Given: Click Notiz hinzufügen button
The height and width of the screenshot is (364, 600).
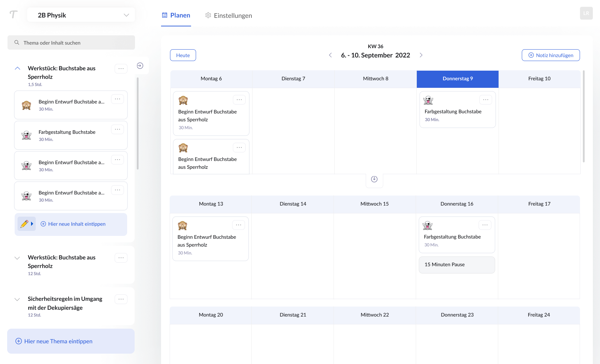Looking at the screenshot, I should click(x=551, y=55).
